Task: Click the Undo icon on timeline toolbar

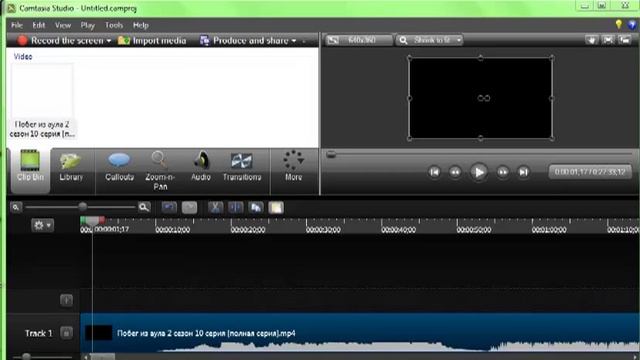Action: pos(169,207)
